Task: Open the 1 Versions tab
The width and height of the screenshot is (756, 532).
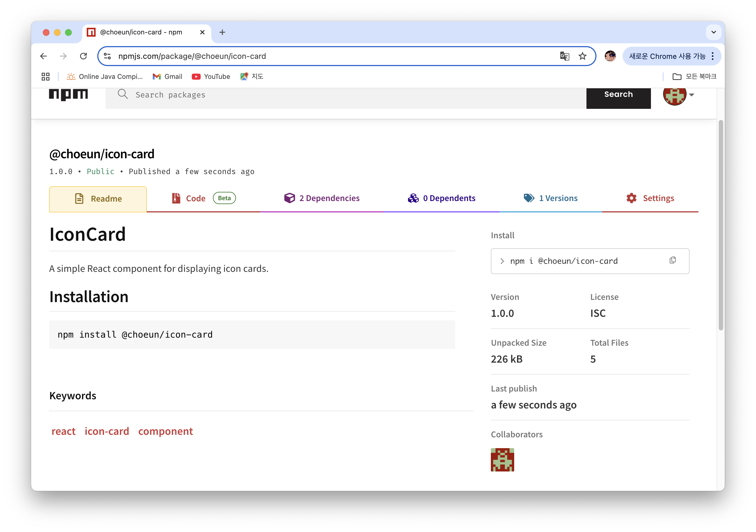Action: tap(558, 198)
